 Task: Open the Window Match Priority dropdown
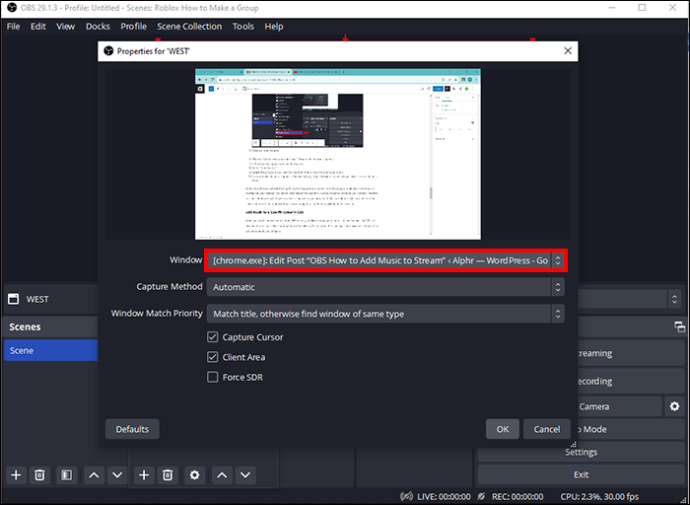click(385, 314)
